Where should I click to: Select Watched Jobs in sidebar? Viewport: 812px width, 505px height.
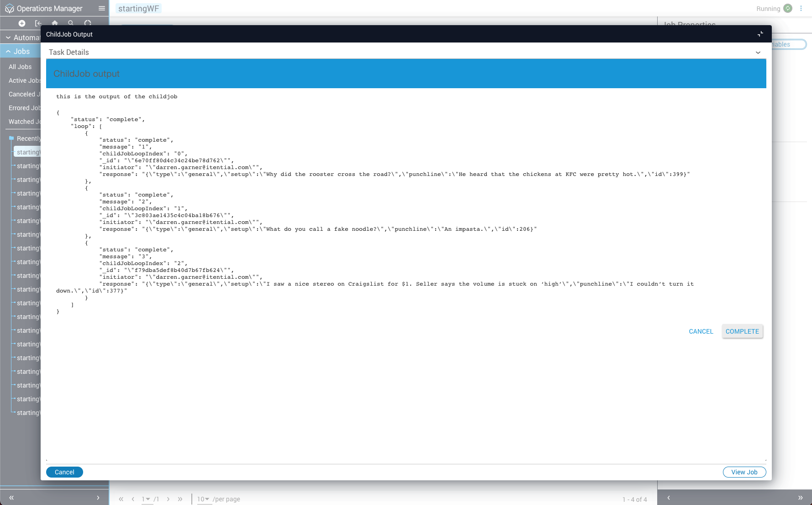tap(25, 122)
